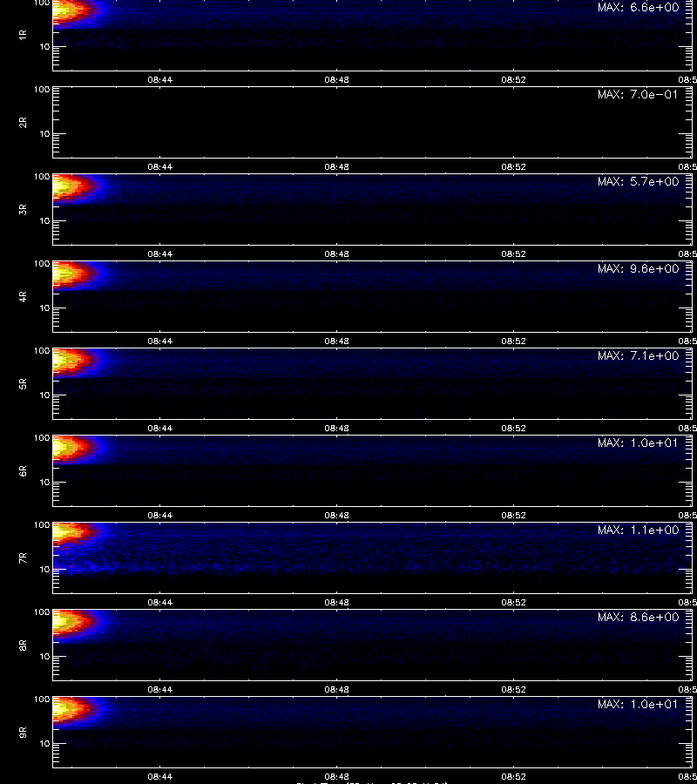Select the 'MAX: 7.0e-01' text in the 2R panel
This screenshot has width=697, height=784.
click(638, 94)
